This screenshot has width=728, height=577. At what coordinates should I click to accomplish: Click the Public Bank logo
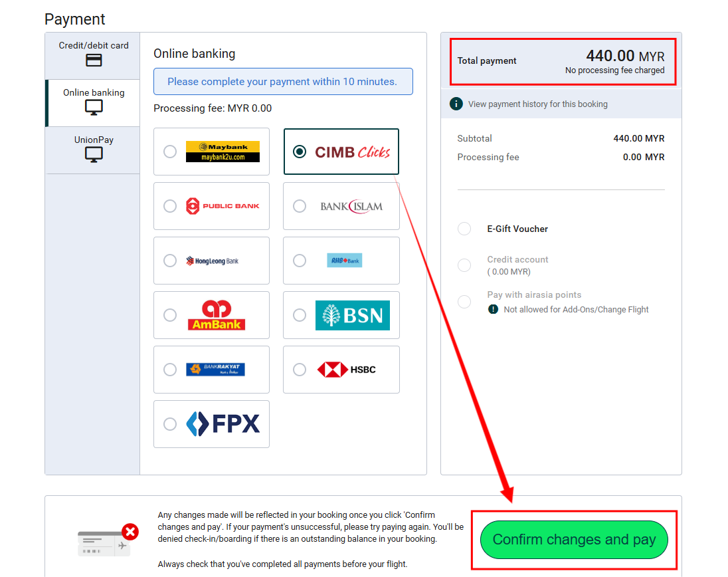point(223,206)
